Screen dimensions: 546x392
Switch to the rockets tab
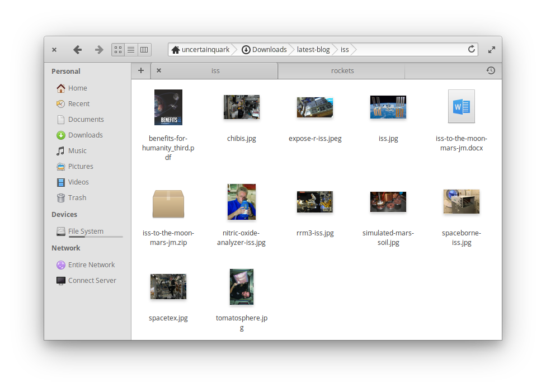tap(342, 70)
